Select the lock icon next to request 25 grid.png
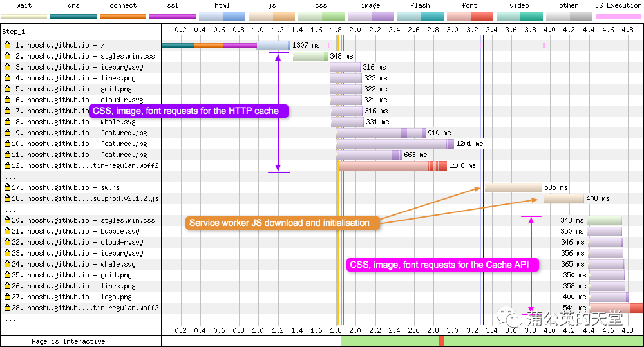Viewport: 644px width, 347px height. (x=7, y=275)
